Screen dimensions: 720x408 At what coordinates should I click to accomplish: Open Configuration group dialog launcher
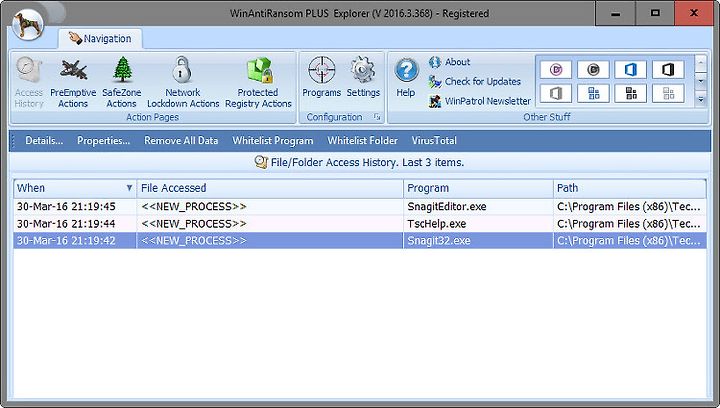point(377,117)
